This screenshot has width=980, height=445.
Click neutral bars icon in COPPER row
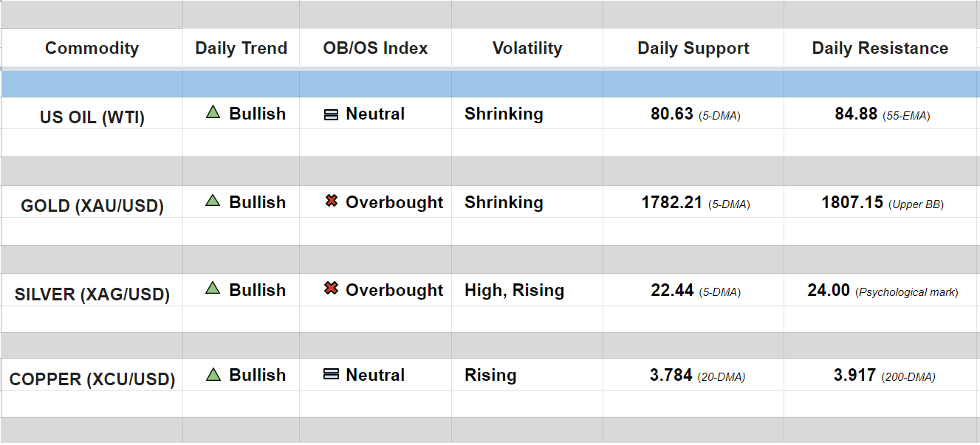pyautogui.click(x=332, y=374)
